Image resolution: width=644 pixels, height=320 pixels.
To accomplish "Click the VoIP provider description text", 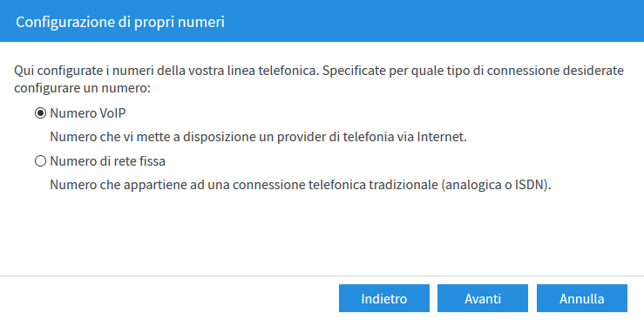I will [x=258, y=137].
